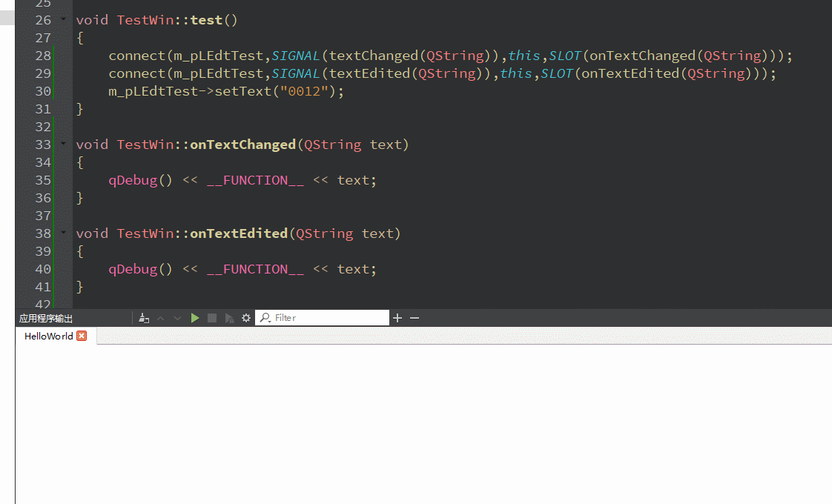Click onTextEdited function name on line 38
This screenshot has height=504, width=832.
(239, 233)
